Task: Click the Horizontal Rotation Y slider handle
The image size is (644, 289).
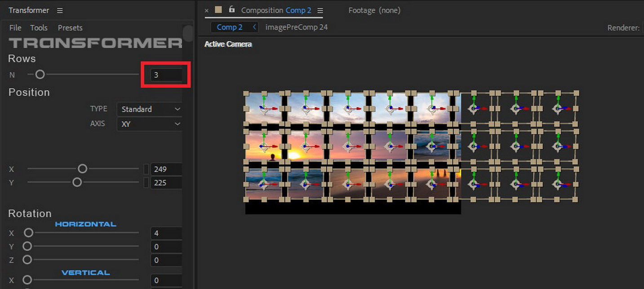Action: 27,246
